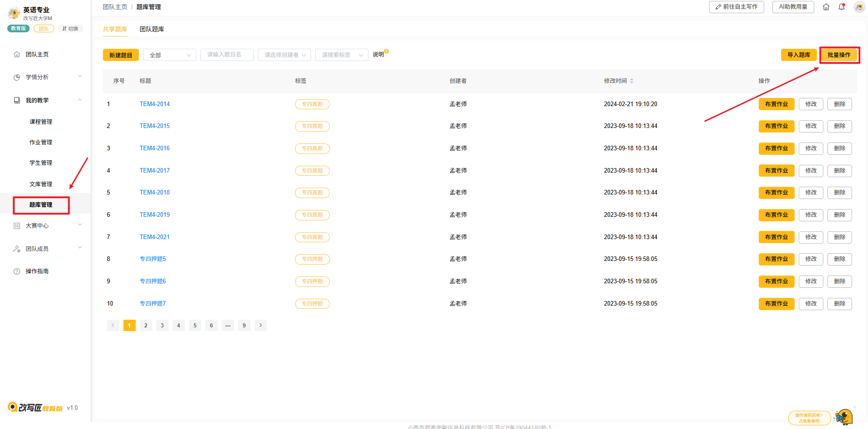Type in the question name search field
The width and height of the screenshot is (868, 429).
(227, 55)
